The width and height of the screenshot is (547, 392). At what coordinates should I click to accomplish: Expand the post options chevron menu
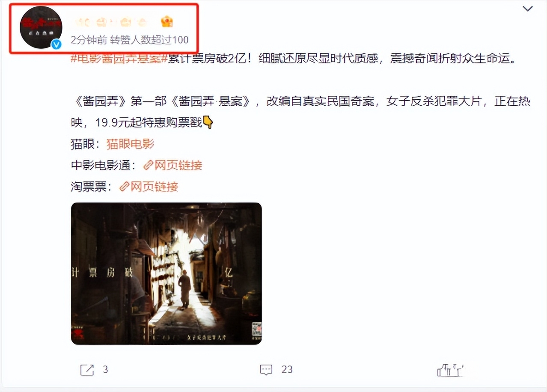pyautogui.click(x=528, y=8)
